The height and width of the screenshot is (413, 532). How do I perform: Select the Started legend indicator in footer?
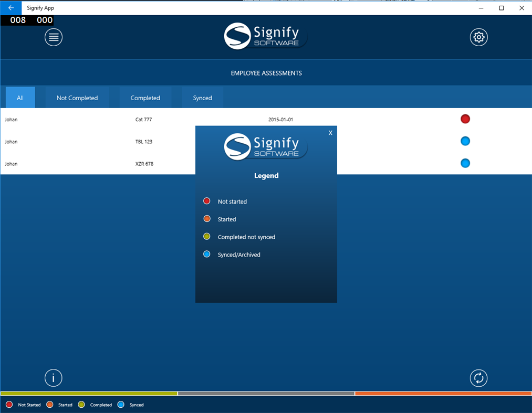click(x=50, y=405)
